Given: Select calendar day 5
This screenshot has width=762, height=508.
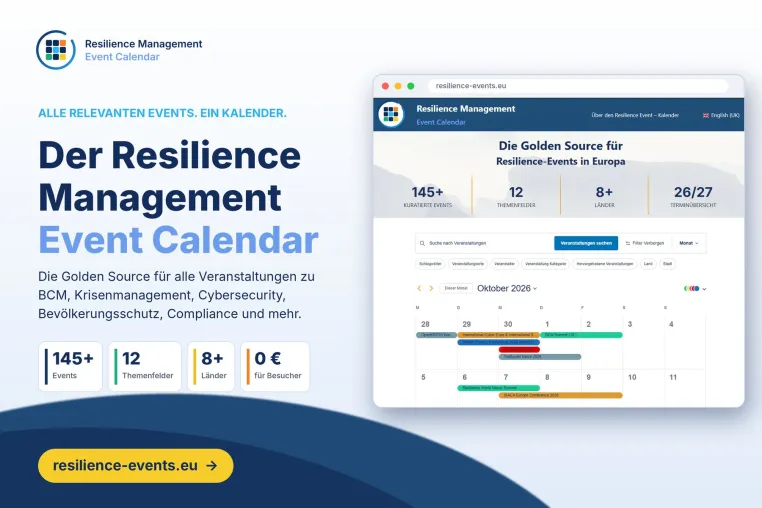Looking at the screenshot, I should [x=423, y=377].
